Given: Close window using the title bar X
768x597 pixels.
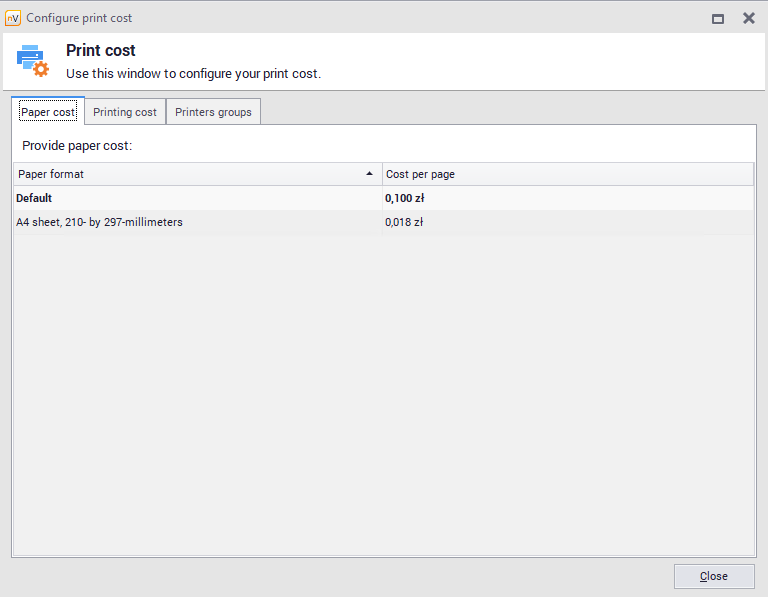Looking at the screenshot, I should pos(748,18).
